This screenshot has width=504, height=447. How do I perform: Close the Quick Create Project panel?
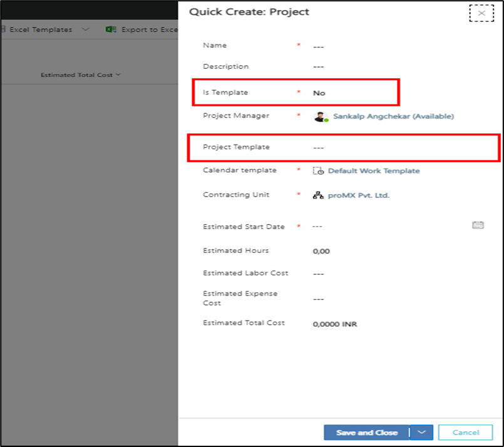481,13
